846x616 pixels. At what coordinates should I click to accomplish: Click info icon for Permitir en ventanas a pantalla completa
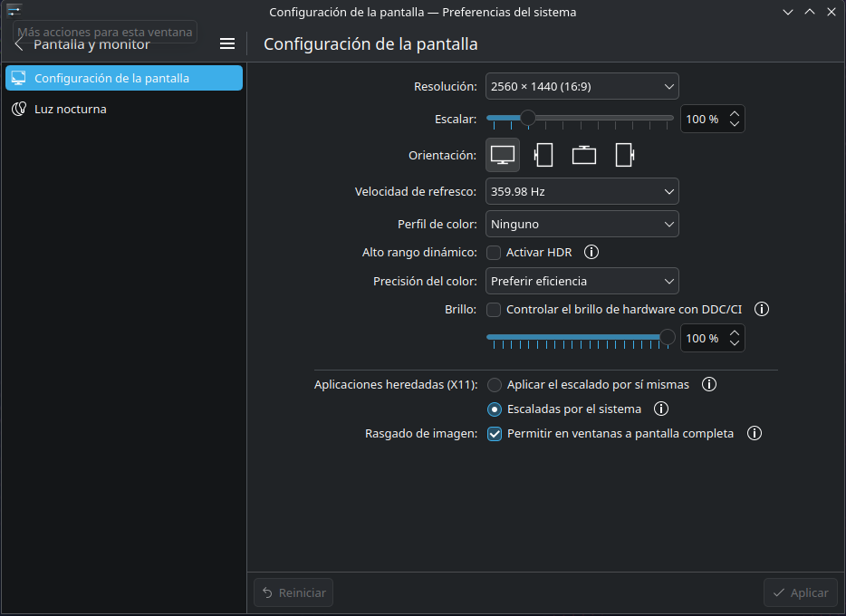(x=755, y=433)
